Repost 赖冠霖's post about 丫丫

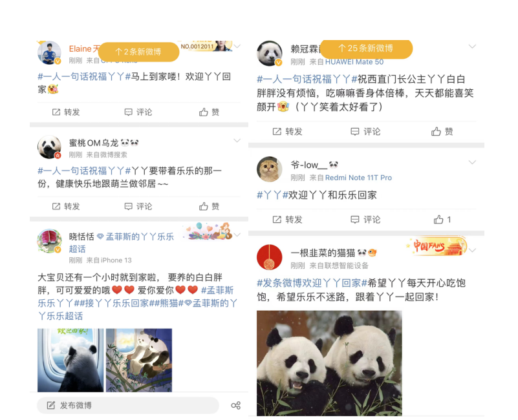287,131
